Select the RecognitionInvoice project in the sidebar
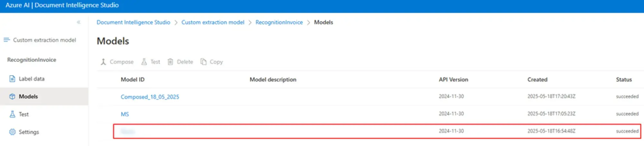 click(32, 60)
